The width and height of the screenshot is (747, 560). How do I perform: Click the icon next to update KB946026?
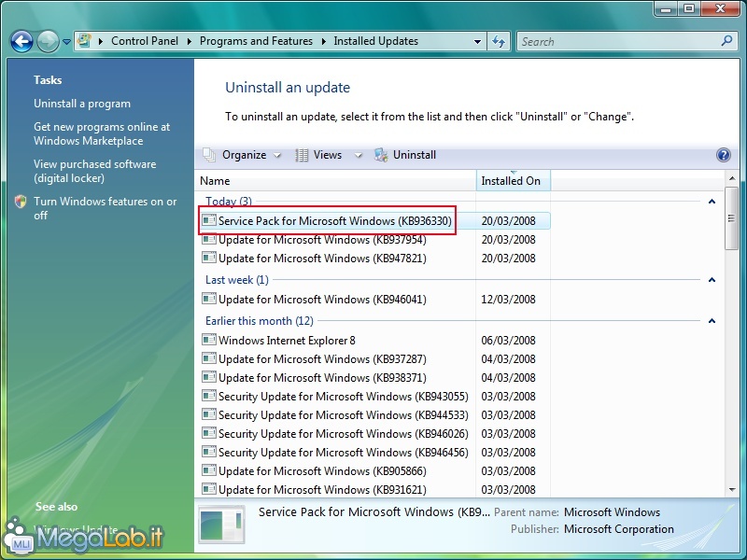(x=208, y=433)
